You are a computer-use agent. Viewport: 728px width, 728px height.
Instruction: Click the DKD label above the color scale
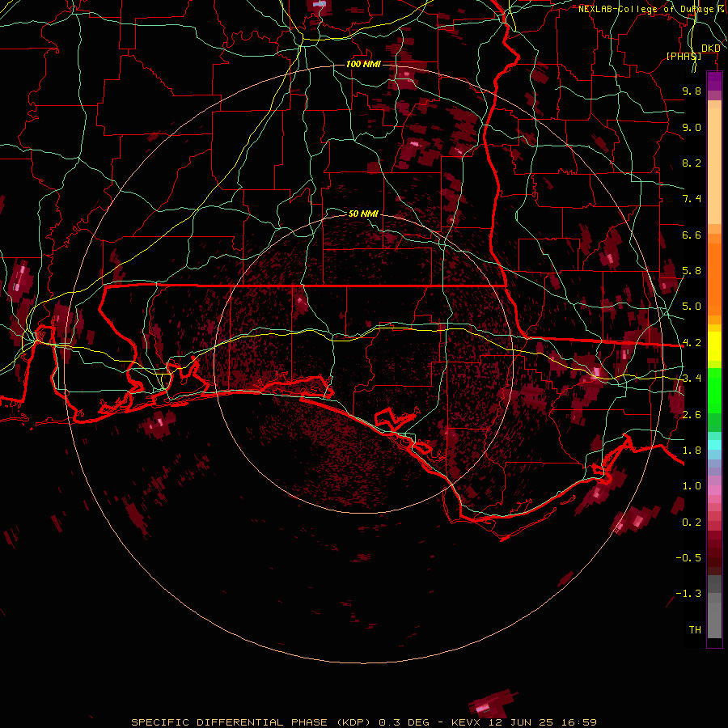pos(710,48)
